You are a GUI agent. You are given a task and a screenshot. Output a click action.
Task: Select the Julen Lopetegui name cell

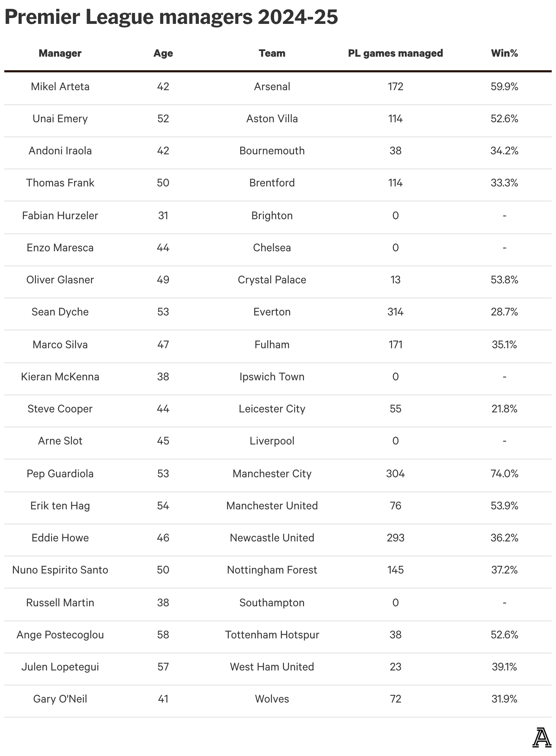60,667
